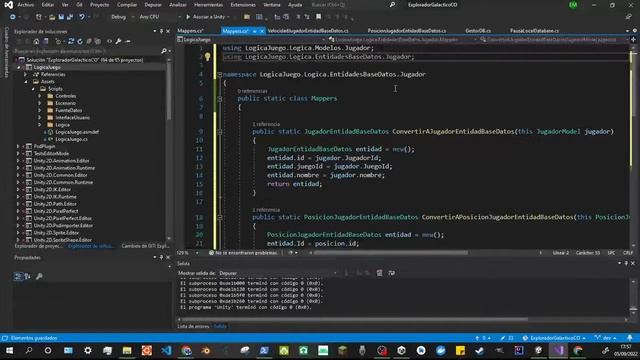Expand the PsdPlugin project node
Image resolution: width=640 pixels, height=360 pixels.
[18, 146]
